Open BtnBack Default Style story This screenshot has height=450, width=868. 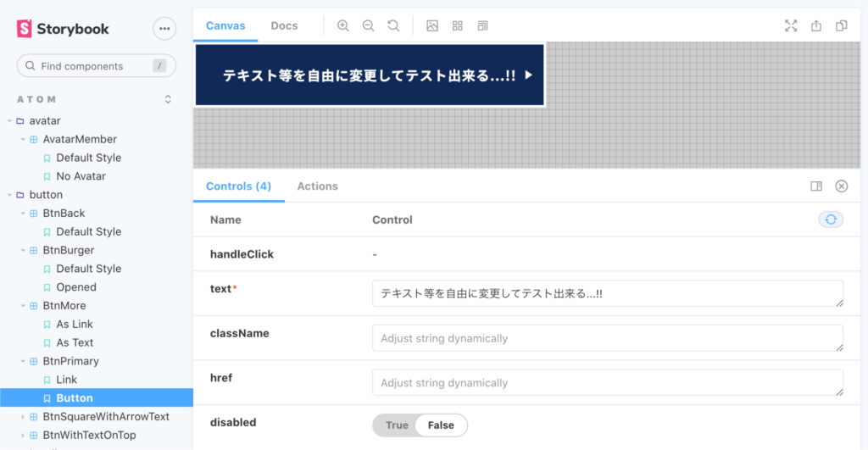pos(88,232)
